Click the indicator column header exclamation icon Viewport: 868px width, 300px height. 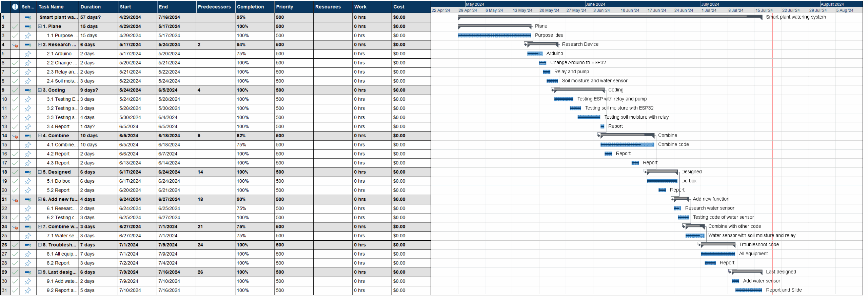click(15, 7)
